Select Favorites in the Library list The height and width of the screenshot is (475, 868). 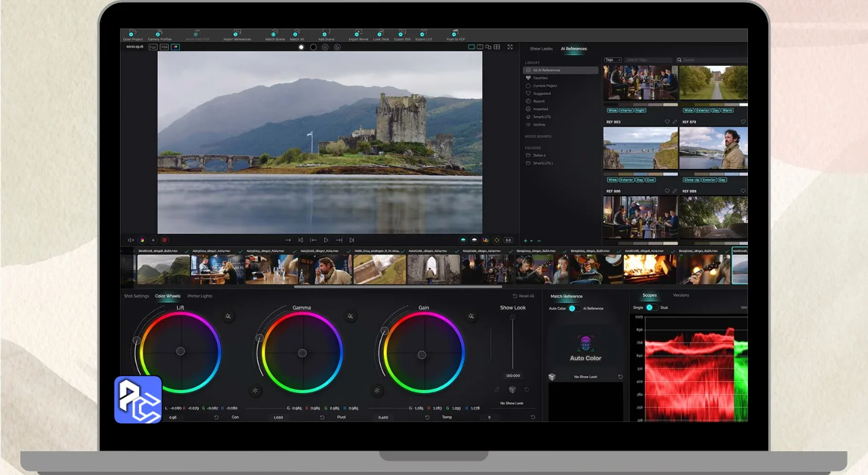click(540, 78)
